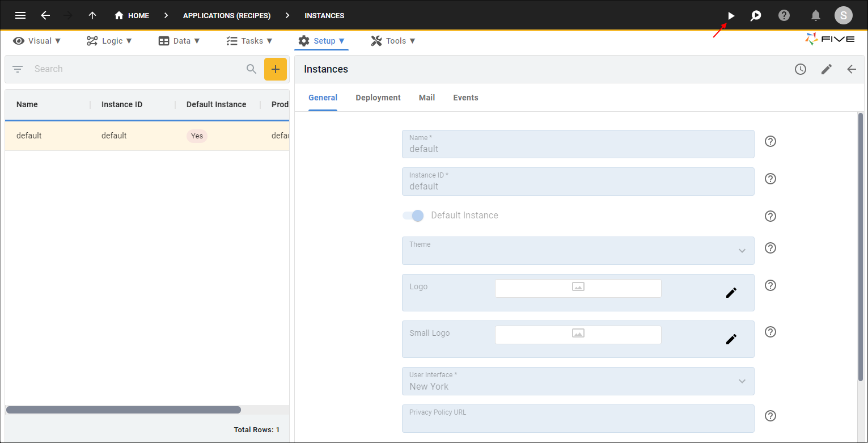The image size is (868, 443).
Task: Select the default row in the list
Action: click(147, 136)
